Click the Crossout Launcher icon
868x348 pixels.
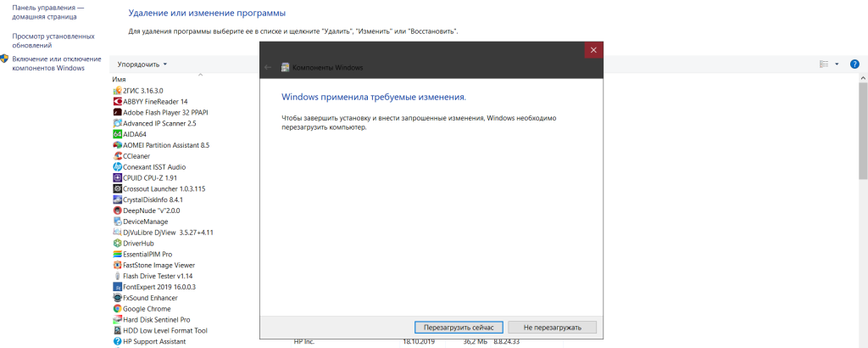[x=117, y=188]
